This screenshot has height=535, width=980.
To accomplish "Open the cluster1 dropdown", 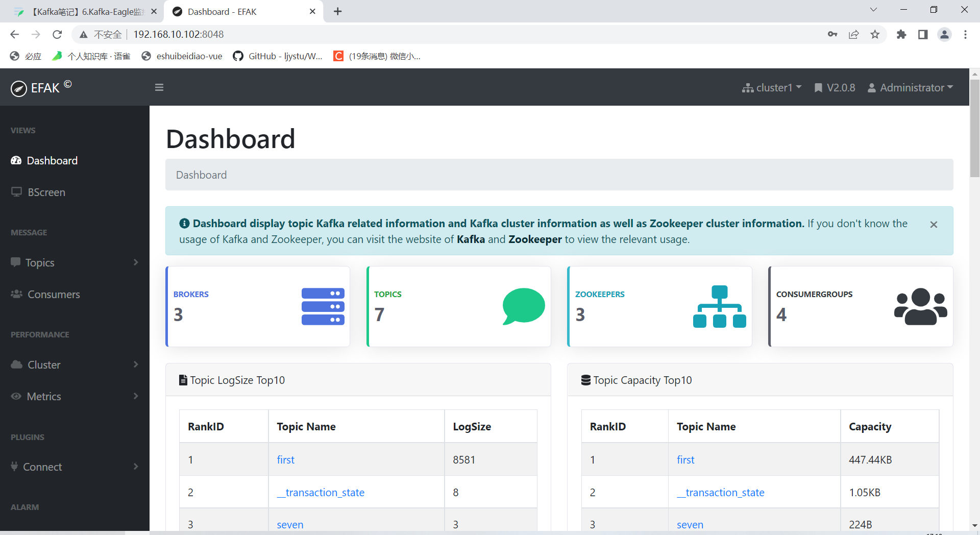I will [772, 88].
